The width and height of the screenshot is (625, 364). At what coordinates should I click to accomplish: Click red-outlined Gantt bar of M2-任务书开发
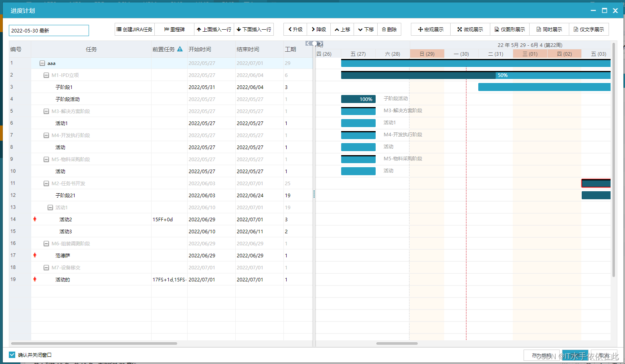tap(596, 183)
